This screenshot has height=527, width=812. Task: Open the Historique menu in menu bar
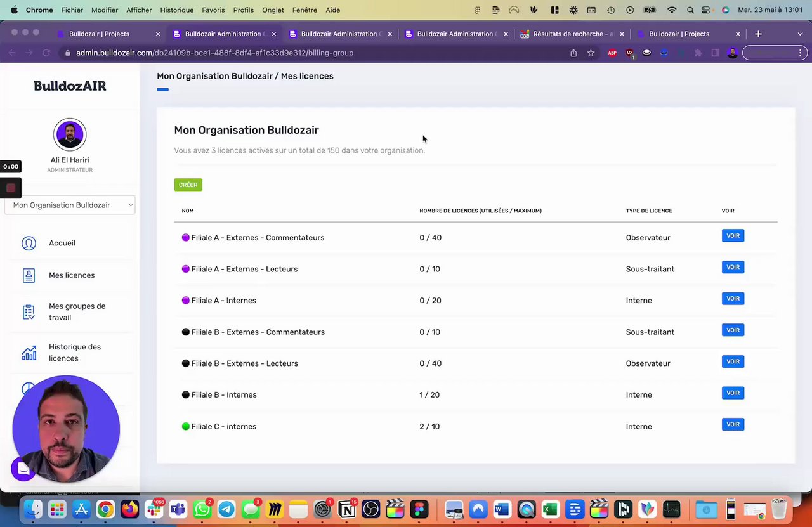177,10
